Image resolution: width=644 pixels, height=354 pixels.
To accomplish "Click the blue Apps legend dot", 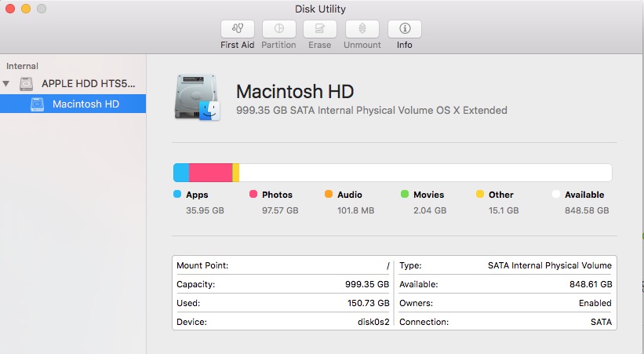I will [177, 194].
